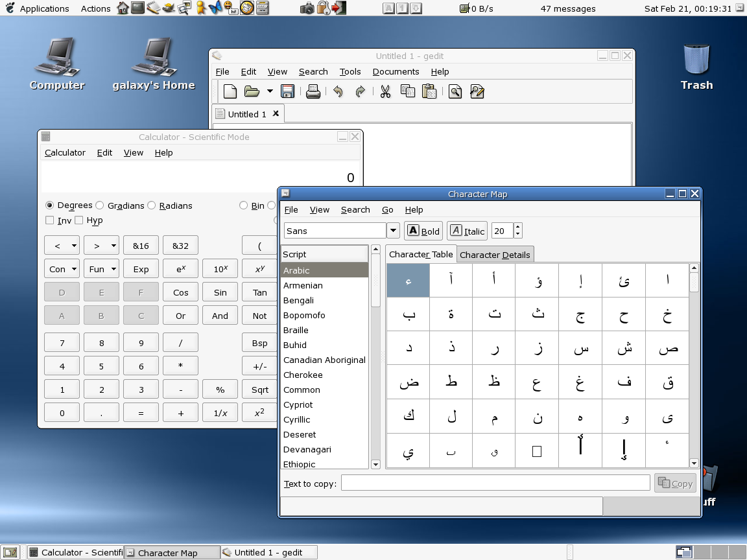Toggle Bold in Character Map
The height and width of the screenshot is (560, 747).
click(423, 231)
